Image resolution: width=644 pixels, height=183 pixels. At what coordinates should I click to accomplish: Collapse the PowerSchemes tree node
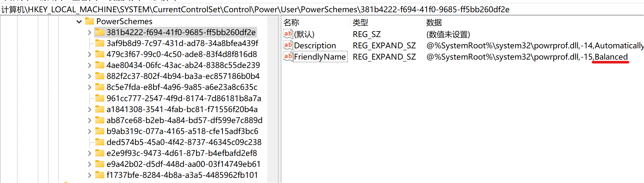pos(79,22)
